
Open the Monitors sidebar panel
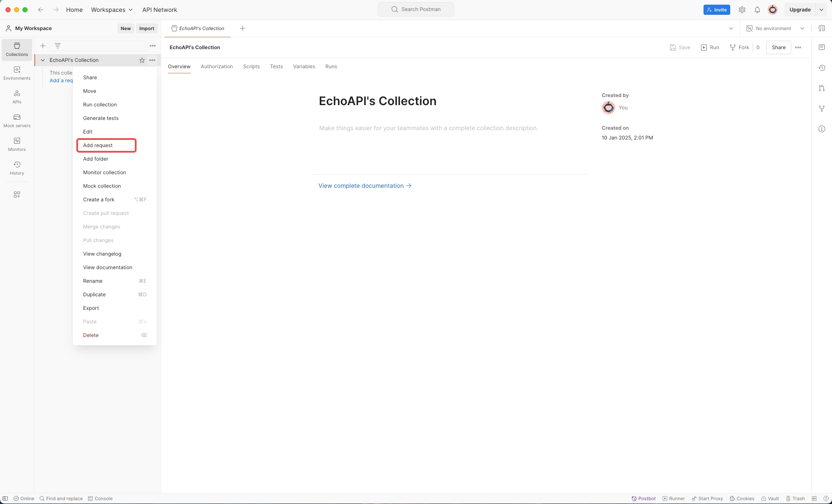click(x=17, y=145)
